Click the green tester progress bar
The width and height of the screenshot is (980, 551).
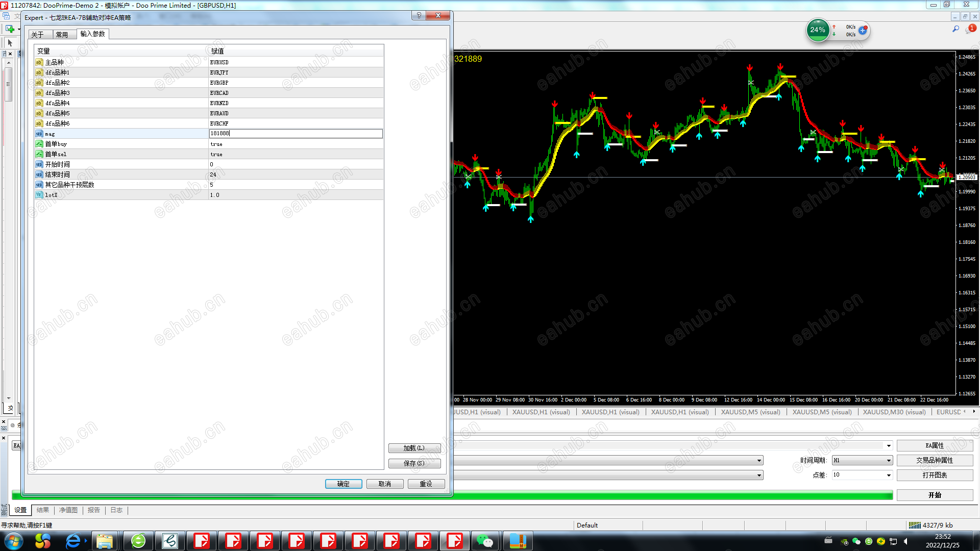tap(664, 495)
